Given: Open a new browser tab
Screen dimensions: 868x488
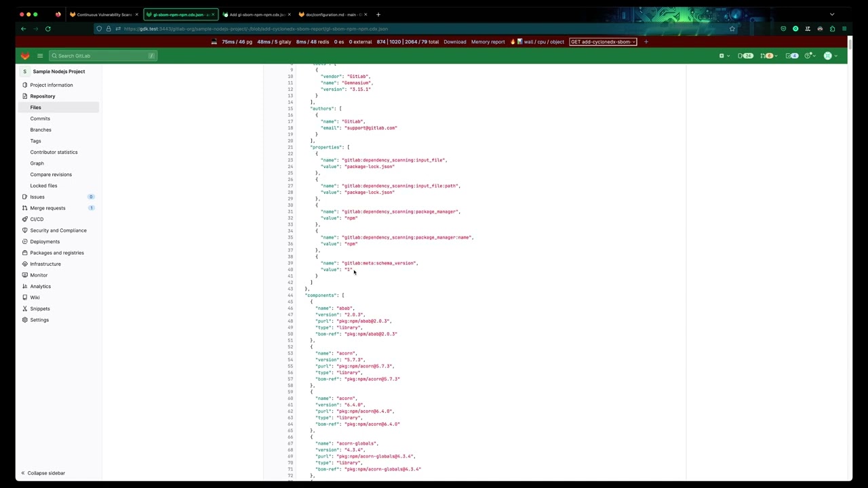Looking at the screenshot, I should coord(378,14).
